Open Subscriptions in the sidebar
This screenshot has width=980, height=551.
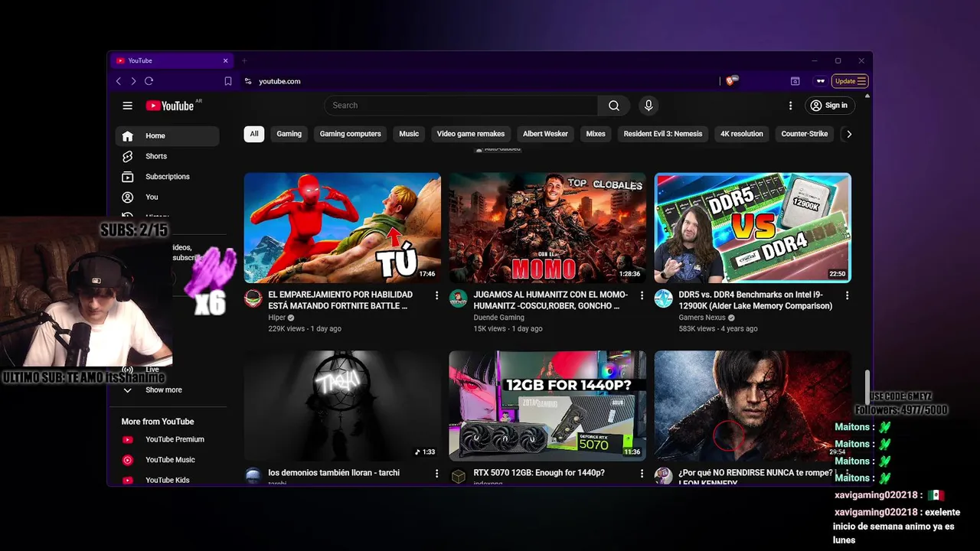point(167,177)
